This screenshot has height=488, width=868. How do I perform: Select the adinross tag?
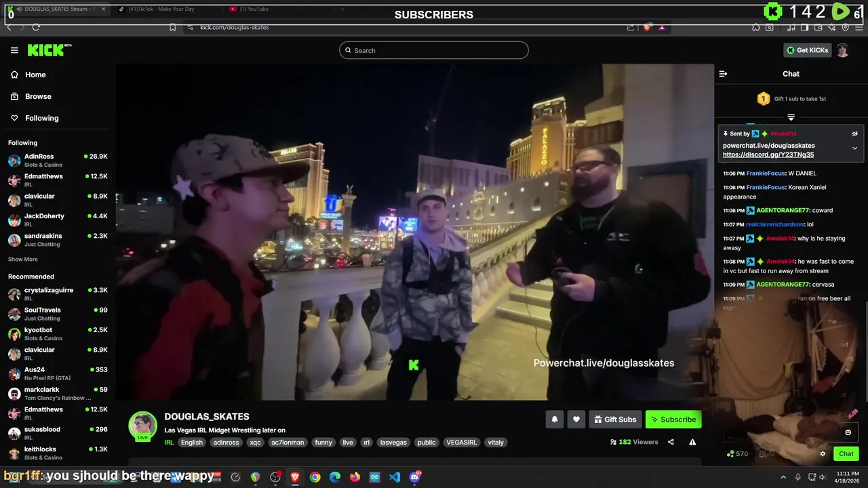coord(226,443)
